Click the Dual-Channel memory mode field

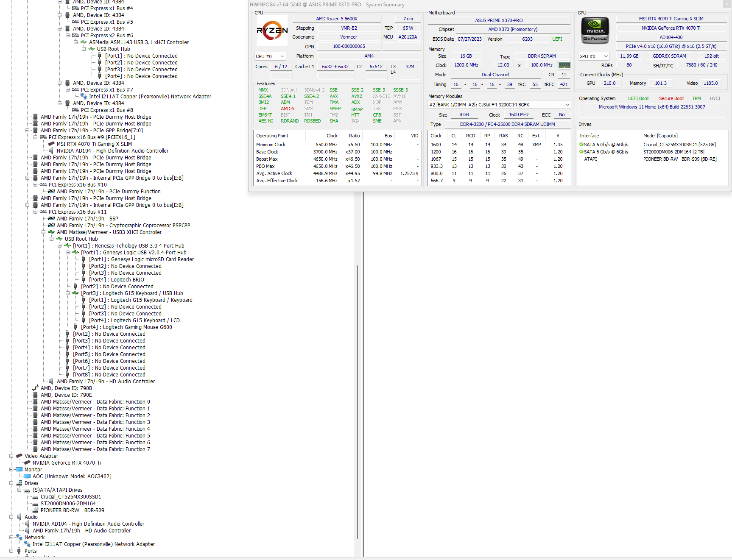tap(495, 75)
